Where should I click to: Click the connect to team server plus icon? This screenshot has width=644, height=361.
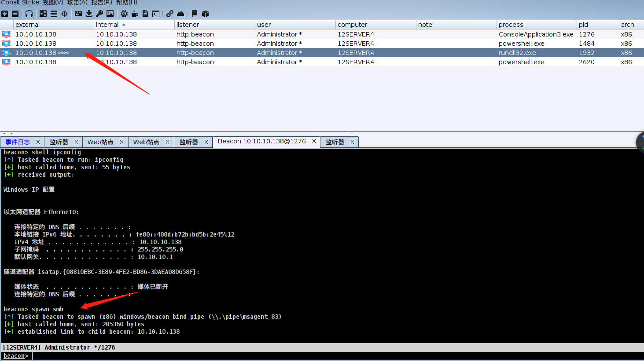point(5,14)
